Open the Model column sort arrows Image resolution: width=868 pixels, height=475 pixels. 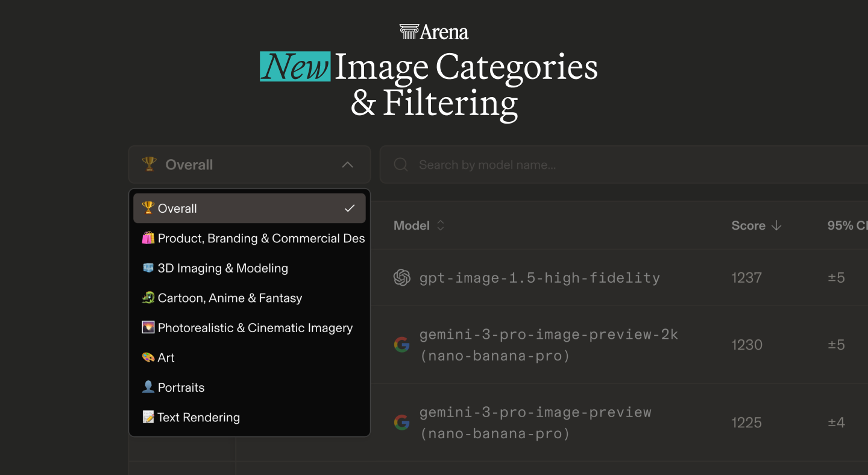point(440,225)
